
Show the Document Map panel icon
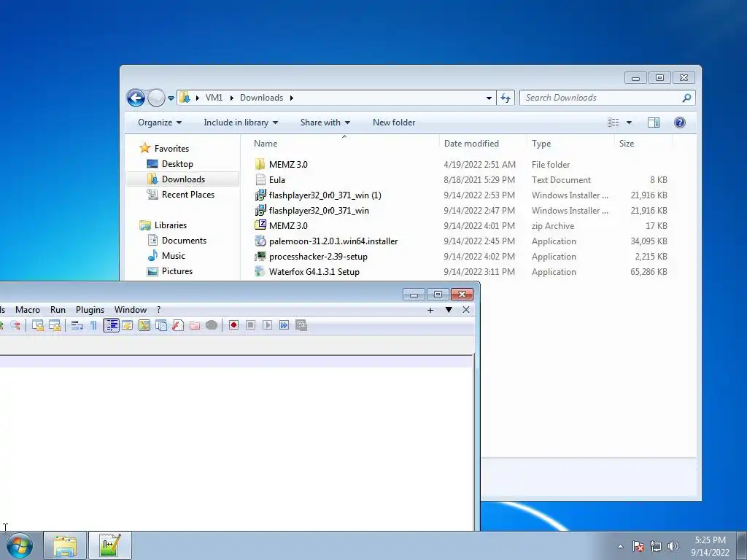coord(144,325)
